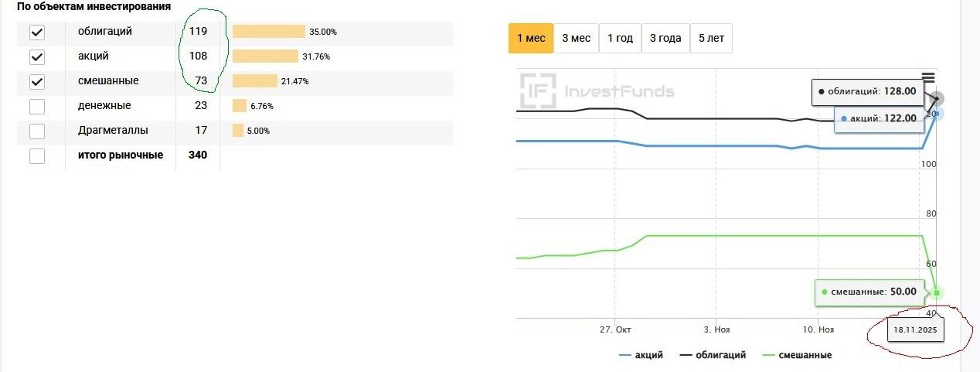Show the 3 года time range
Screen dimensions: 980x372
[665, 39]
